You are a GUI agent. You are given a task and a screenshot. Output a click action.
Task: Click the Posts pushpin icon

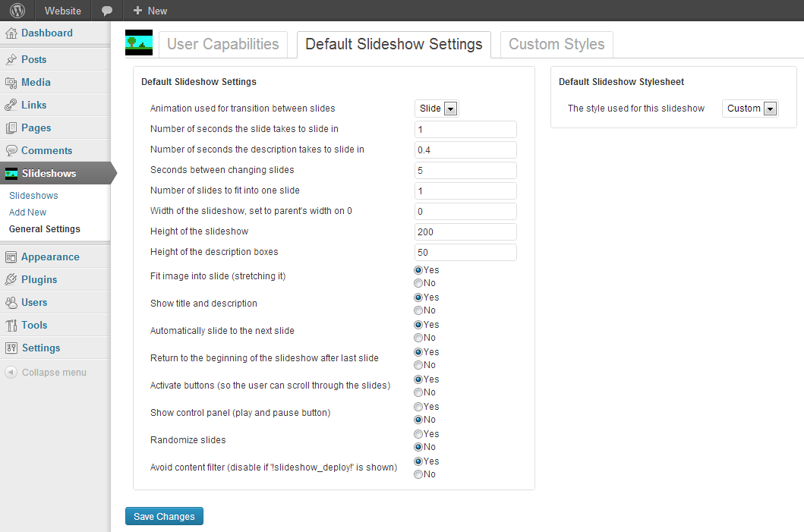(11, 59)
